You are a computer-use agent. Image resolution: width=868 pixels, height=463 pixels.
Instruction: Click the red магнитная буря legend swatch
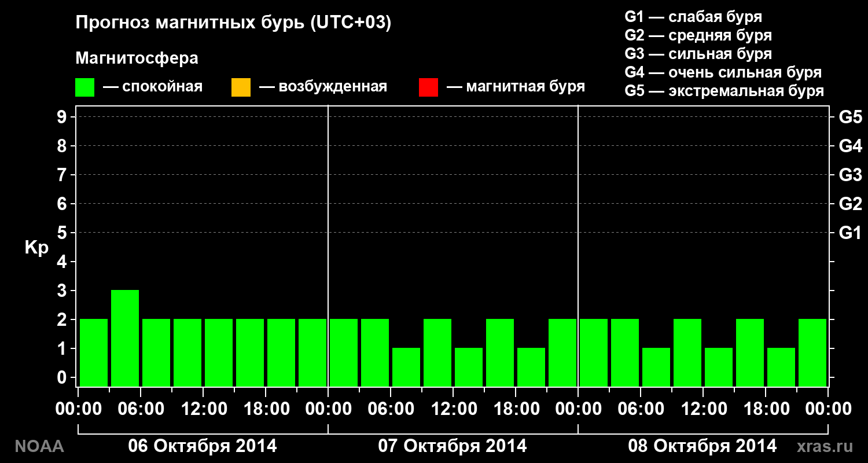(x=428, y=87)
